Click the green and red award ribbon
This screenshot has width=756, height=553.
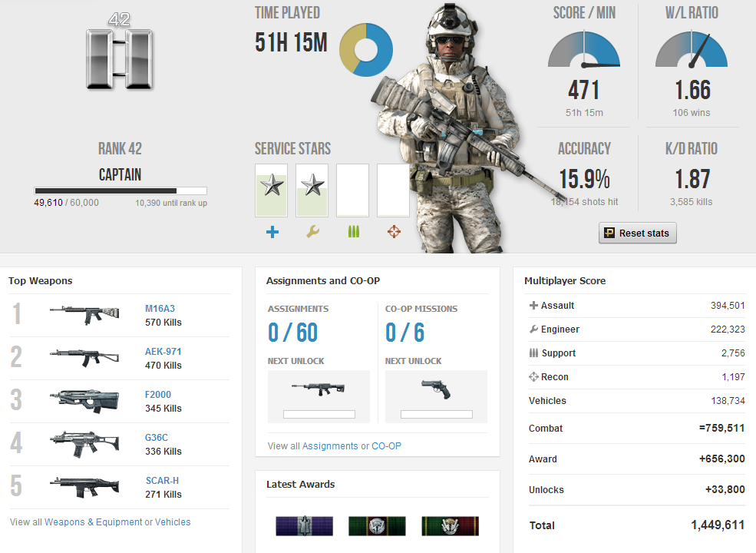(x=451, y=526)
